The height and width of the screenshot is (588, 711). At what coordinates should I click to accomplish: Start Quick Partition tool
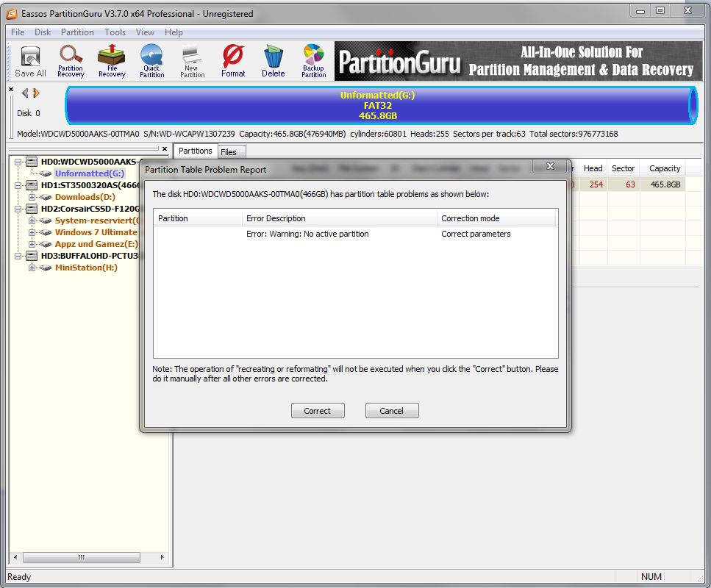[152, 62]
